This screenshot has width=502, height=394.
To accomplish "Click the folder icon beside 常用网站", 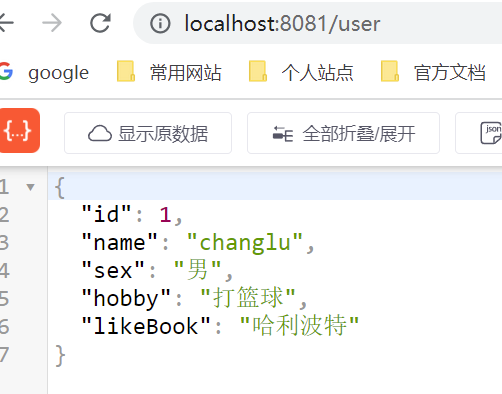I will point(126,71).
